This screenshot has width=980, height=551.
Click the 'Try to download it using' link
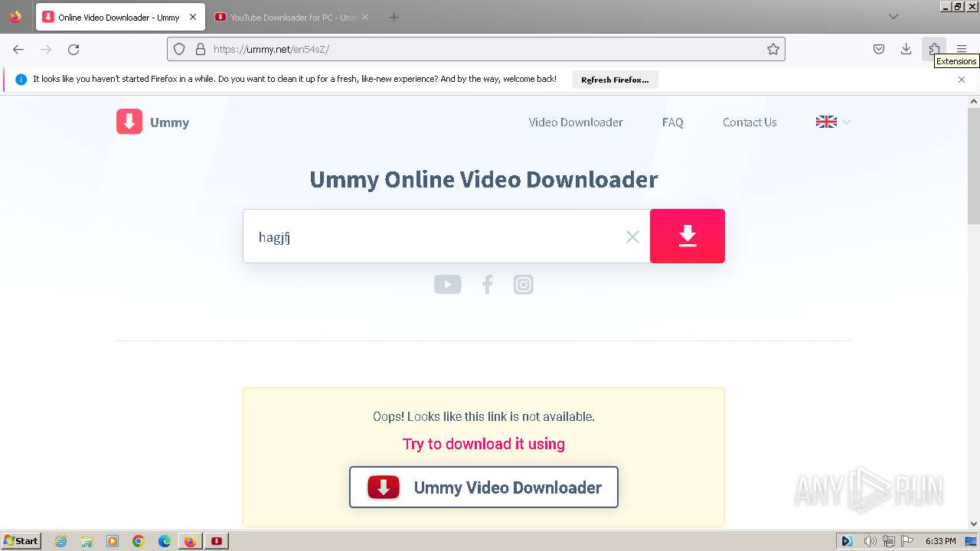point(484,444)
